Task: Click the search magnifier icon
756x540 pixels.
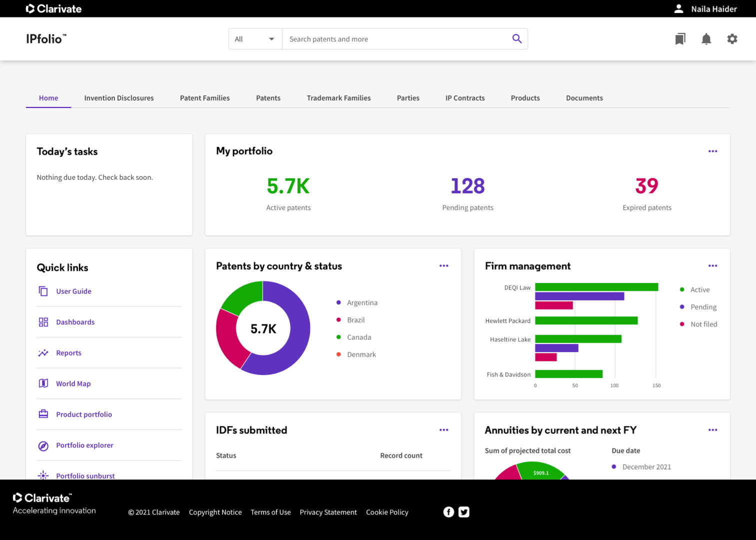Action: [x=516, y=39]
